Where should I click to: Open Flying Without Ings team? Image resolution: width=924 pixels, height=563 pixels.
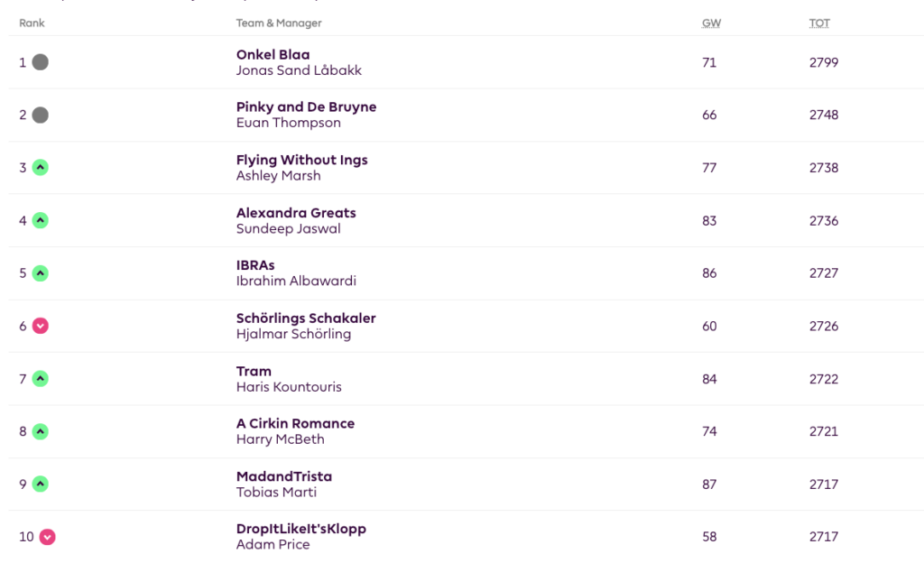(301, 161)
